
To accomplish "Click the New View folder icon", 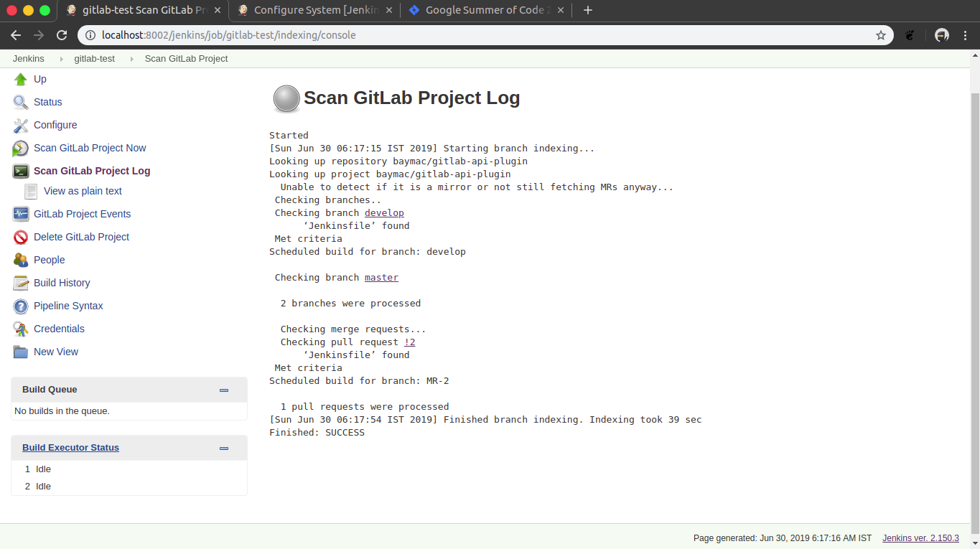I will point(21,352).
